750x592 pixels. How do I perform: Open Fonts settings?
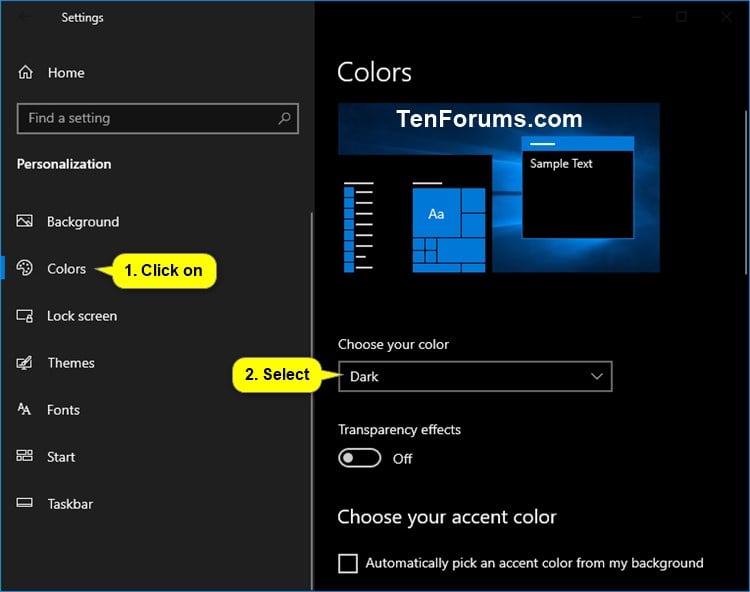pos(63,410)
